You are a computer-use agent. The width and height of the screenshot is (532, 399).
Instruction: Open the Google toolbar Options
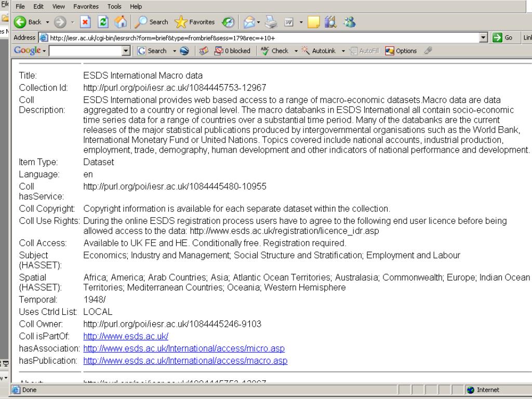(401, 51)
